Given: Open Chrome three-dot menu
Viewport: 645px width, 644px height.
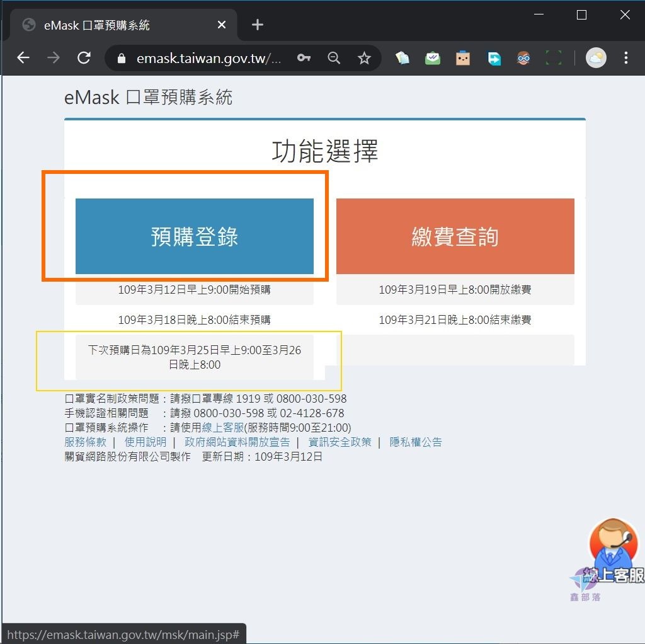Looking at the screenshot, I should [x=625, y=57].
